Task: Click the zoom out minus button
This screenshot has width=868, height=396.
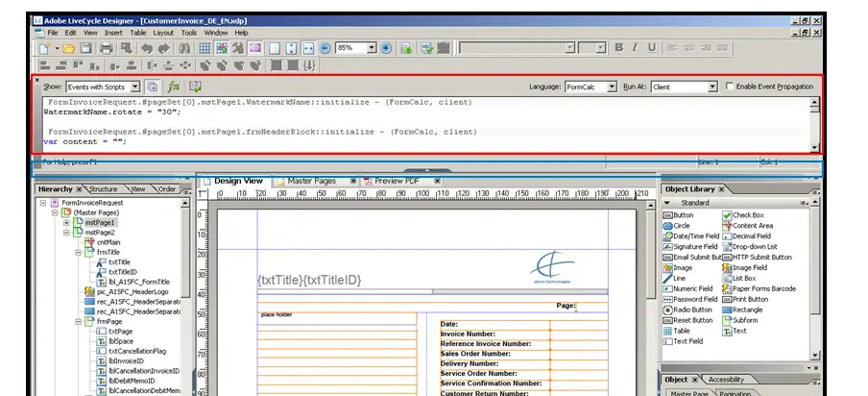Action: point(325,48)
